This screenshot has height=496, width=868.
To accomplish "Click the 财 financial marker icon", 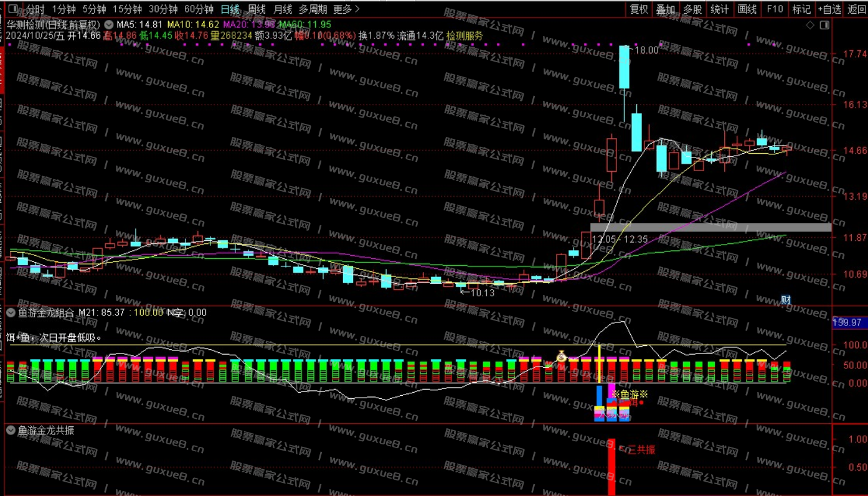I will point(786,300).
